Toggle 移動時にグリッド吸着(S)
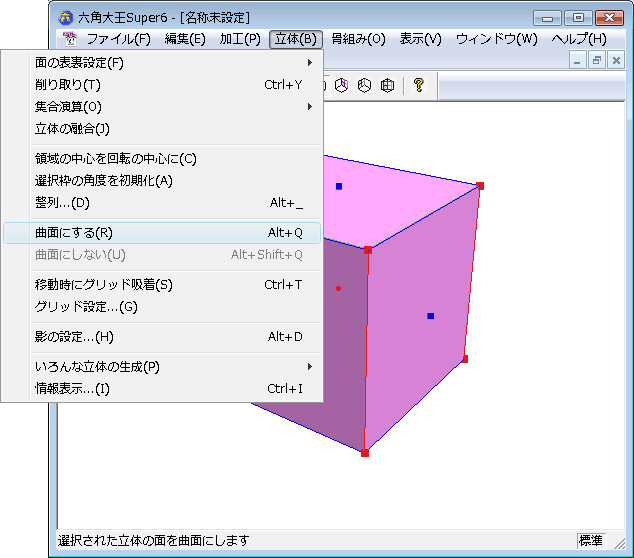This screenshot has height=558, width=634. pos(162,285)
